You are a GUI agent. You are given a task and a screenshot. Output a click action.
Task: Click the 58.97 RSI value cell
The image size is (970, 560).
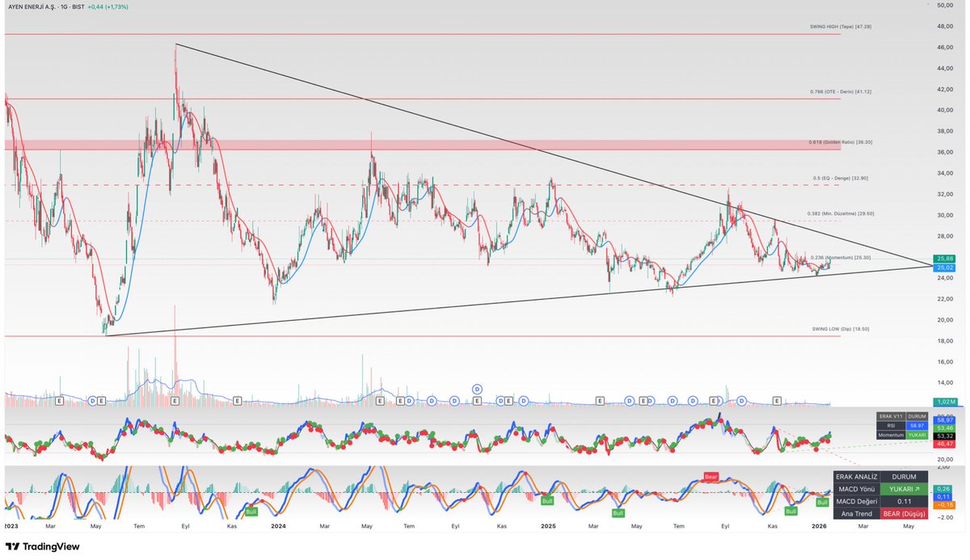[917, 424]
